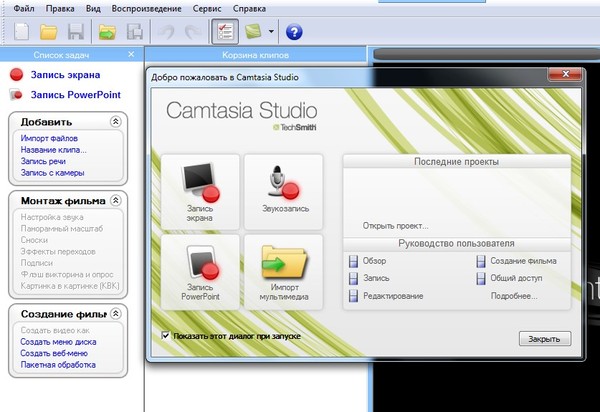Click Создать меню диска link
600x412 pixels.
(58, 342)
